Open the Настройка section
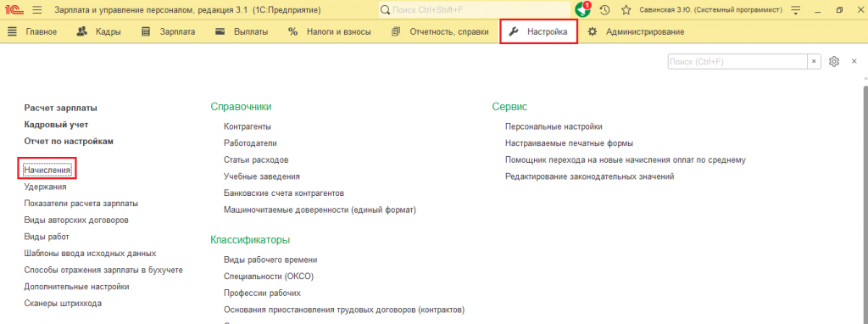This screenshot has height=324, width=868. coord(538,31)
